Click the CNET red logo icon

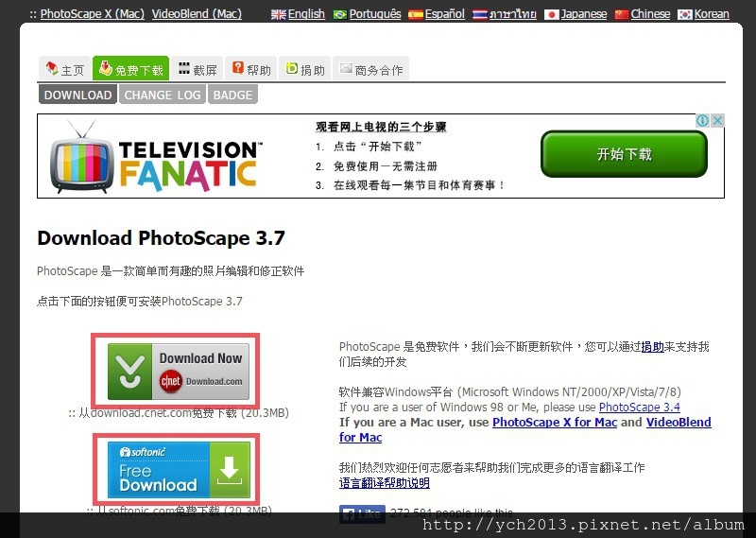171,382
